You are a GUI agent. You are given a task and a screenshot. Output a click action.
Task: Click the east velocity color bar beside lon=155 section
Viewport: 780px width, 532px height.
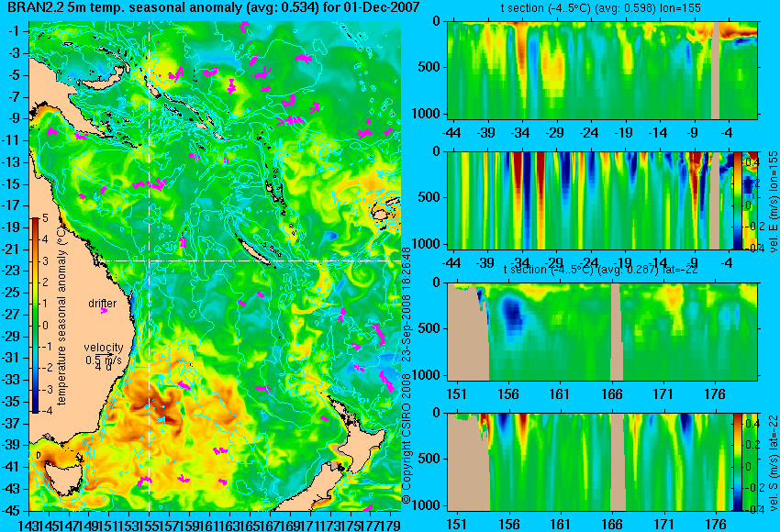738,200
